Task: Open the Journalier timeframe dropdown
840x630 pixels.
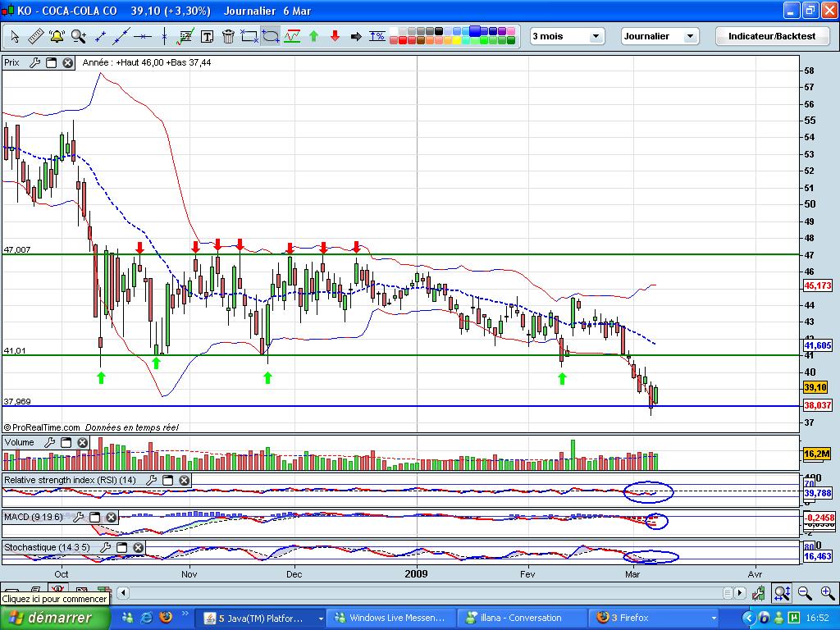Action: pos(660,36)
